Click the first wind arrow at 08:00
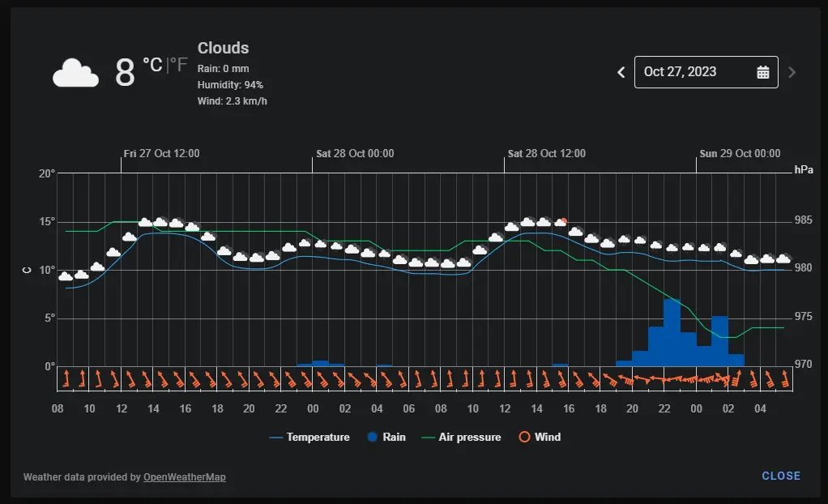Image resolution: width=828 pixels, height=504 pixels. (66, 378)
